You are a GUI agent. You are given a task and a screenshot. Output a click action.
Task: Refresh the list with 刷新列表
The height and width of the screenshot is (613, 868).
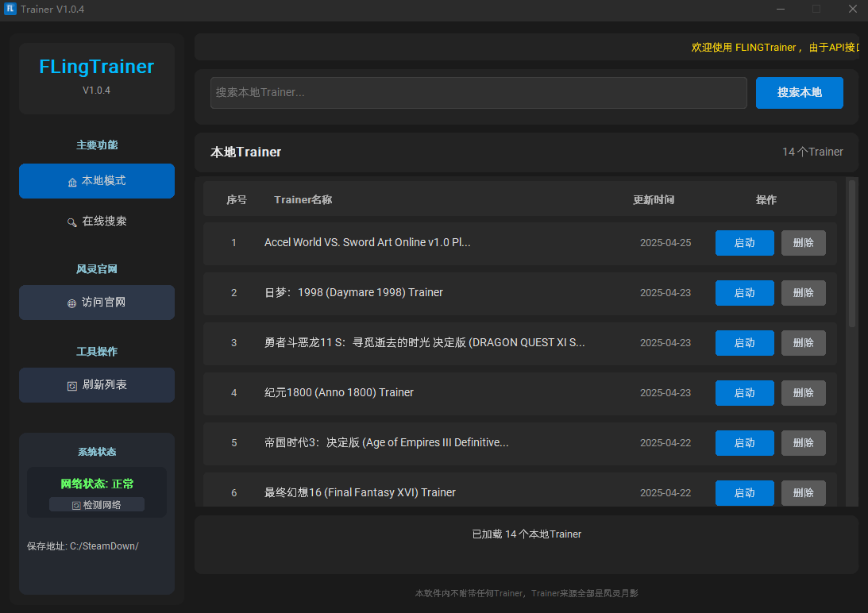click(x=97, y=385)
